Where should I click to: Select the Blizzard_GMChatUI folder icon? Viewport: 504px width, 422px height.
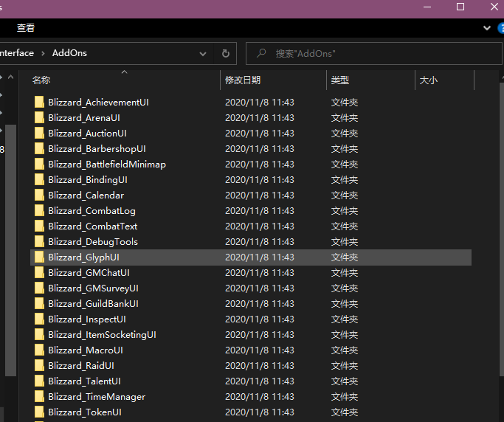coord(39,272)
